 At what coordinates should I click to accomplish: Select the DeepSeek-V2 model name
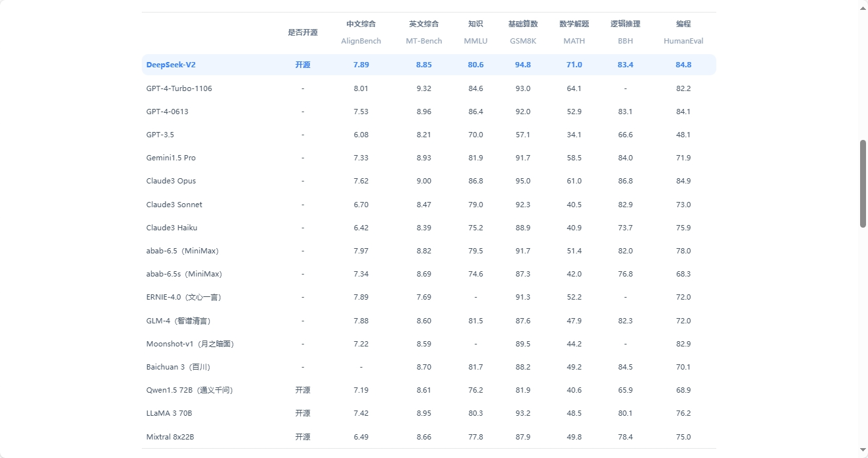click(x=171, y=65)
